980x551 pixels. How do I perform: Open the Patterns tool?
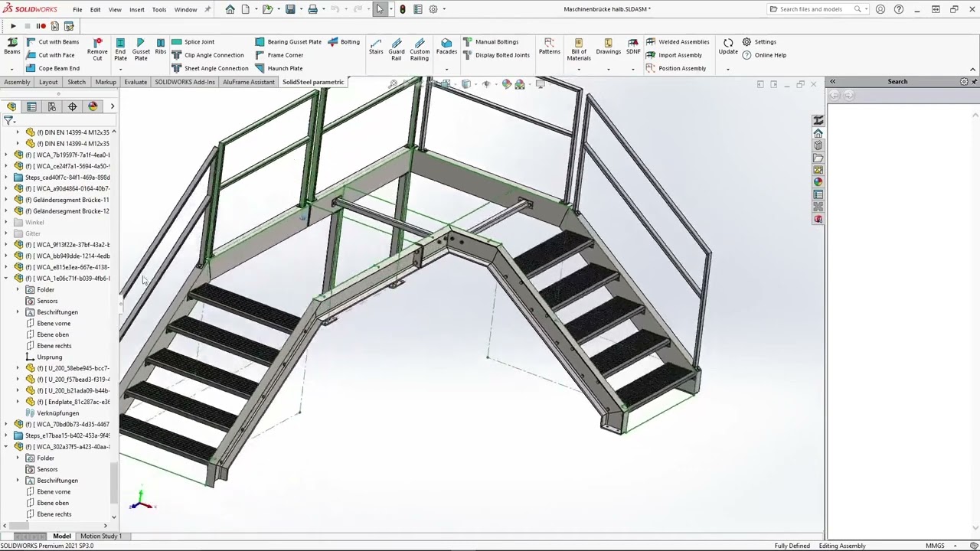[549, 47]
